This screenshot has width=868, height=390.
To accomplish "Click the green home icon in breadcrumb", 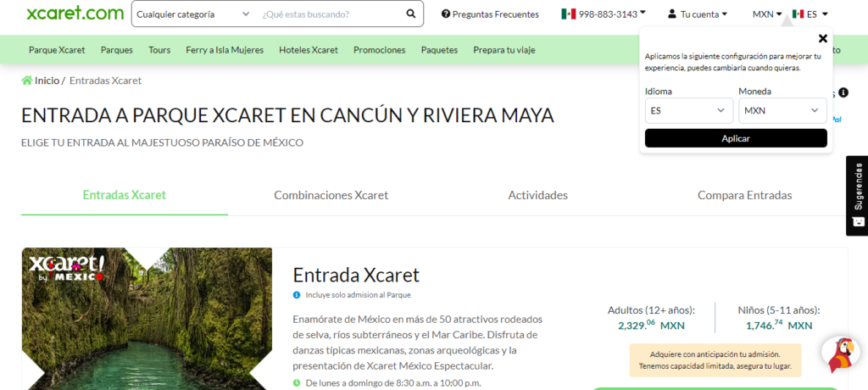I will tap(26, 81).
